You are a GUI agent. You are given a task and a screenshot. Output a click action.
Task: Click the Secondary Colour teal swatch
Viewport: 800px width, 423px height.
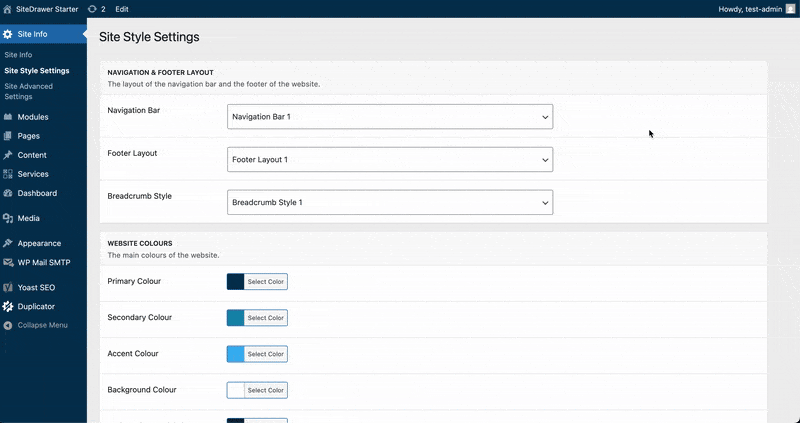(236, 318)
